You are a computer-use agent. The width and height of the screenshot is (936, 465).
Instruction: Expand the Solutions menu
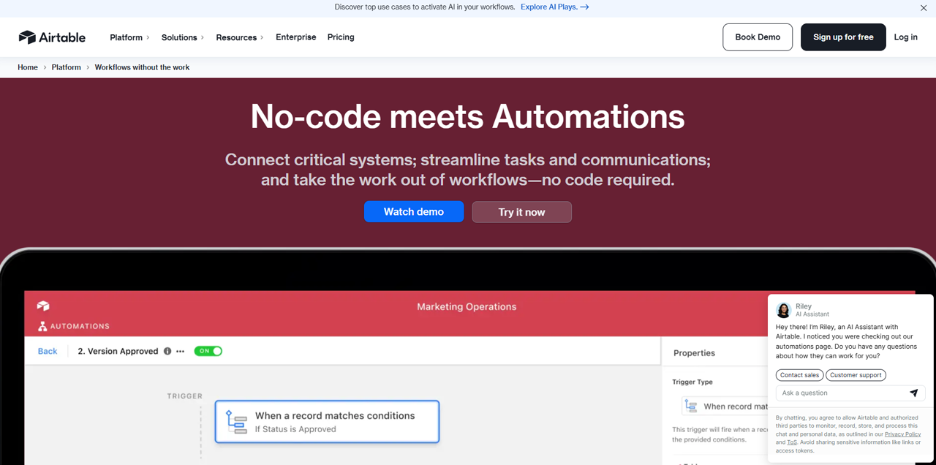(183, 37)
